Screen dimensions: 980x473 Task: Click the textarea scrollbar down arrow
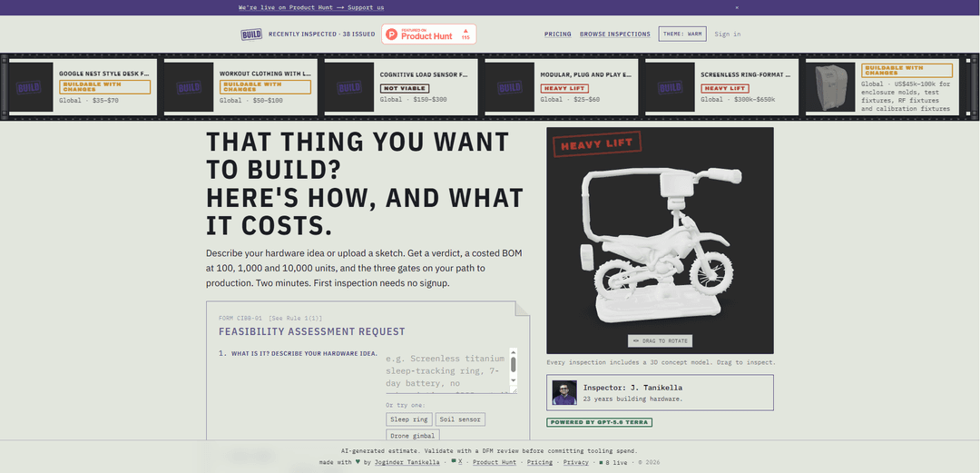513,379
